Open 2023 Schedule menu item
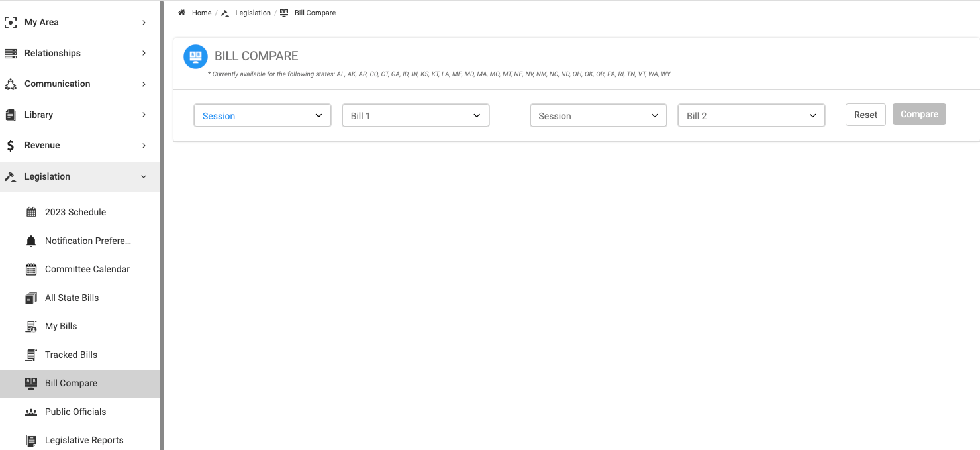This screenshot has width=980, height=450. (x=79, y=212)
